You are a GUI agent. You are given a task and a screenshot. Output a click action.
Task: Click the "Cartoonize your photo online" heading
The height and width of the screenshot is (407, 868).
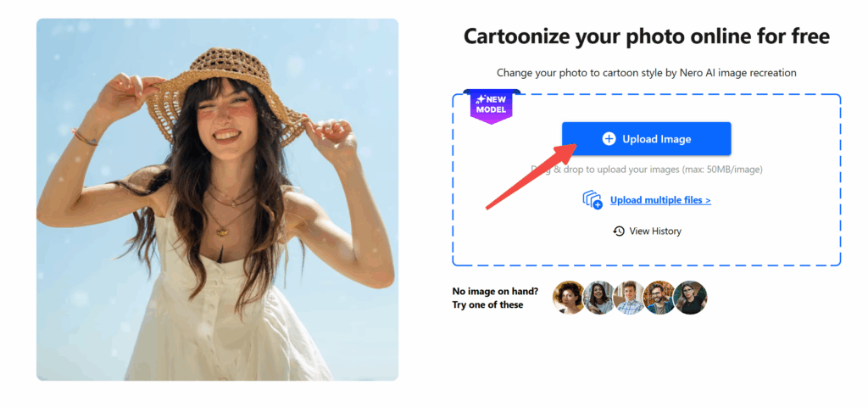point(646,36)
